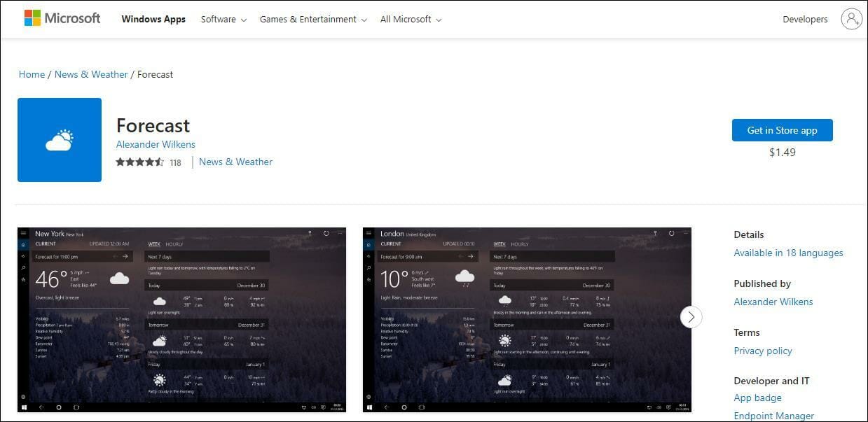Click the Microsoft logo

62,17
